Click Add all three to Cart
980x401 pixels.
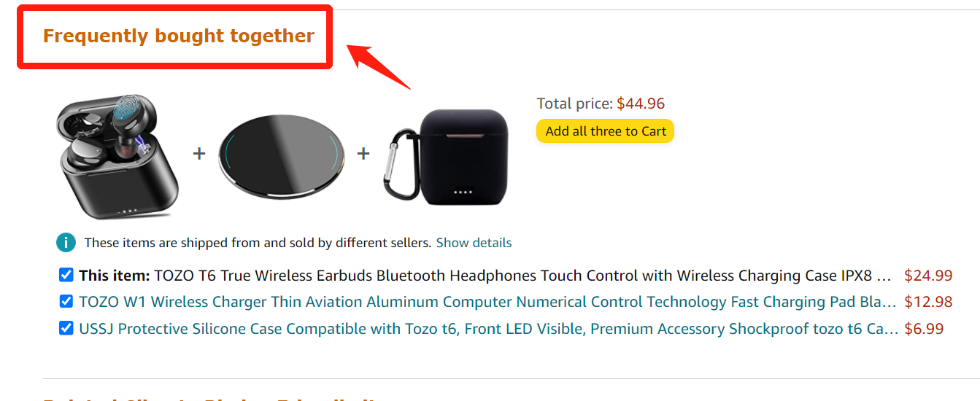coord(606,131)
